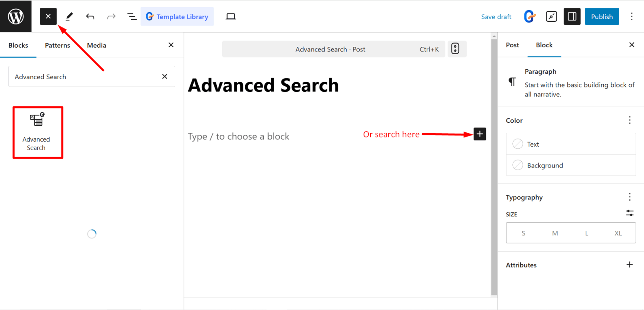
Task: Select the edit (pencil) mode icon
Action: pyautogui.click(x=69, y=16)
